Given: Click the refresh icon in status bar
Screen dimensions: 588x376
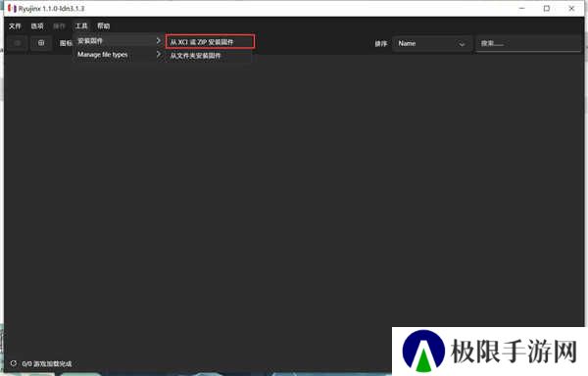Looking at the screenshot, I should point(14,363).
